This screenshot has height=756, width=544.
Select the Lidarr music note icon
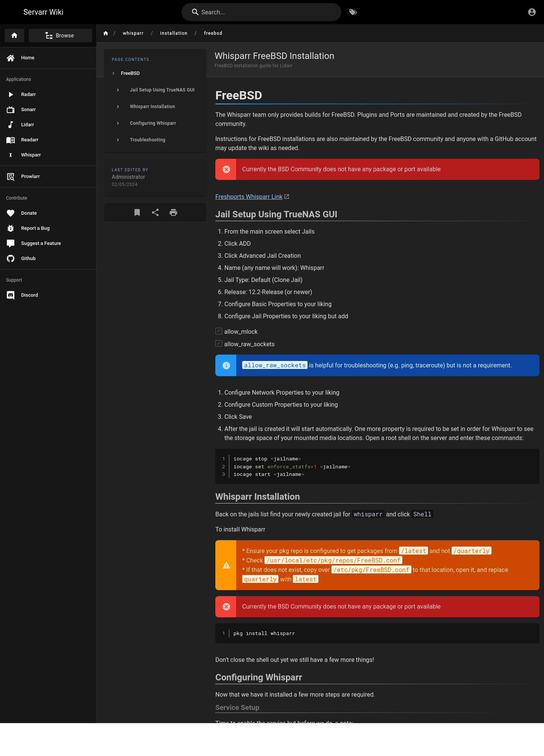(11, 125)
